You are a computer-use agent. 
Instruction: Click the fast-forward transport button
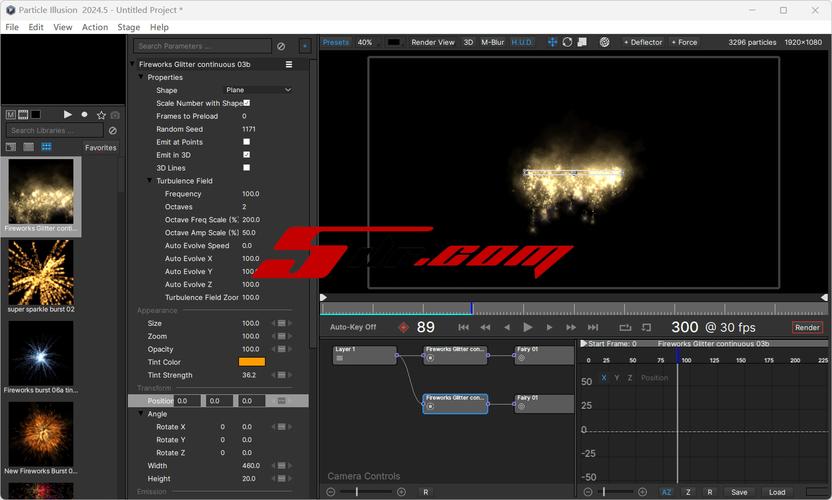coord(571,327)
